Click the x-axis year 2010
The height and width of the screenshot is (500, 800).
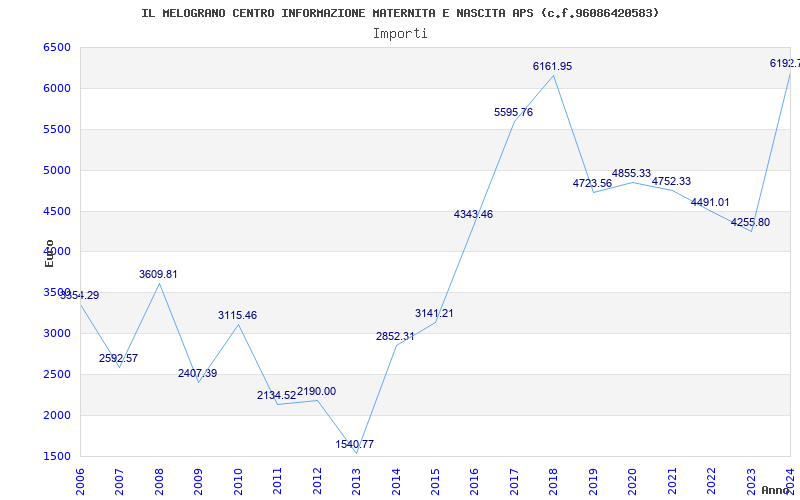238,481
